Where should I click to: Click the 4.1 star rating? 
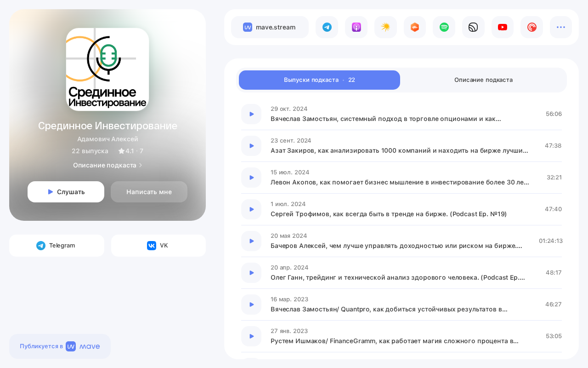[130, 151]
